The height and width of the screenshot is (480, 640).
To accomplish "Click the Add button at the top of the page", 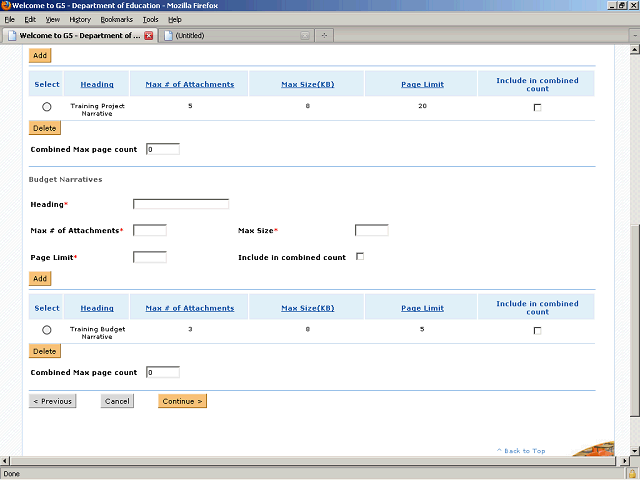I will click(x=40, y=56).
